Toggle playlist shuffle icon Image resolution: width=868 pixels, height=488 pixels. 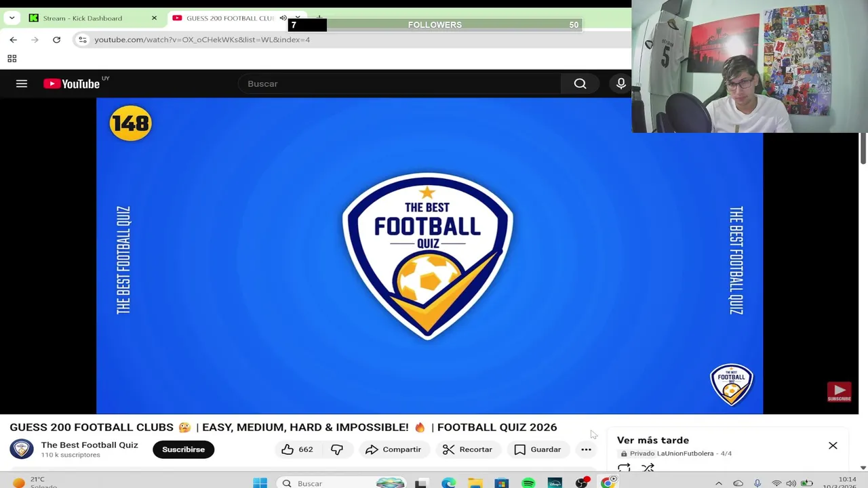pos(648,468)
